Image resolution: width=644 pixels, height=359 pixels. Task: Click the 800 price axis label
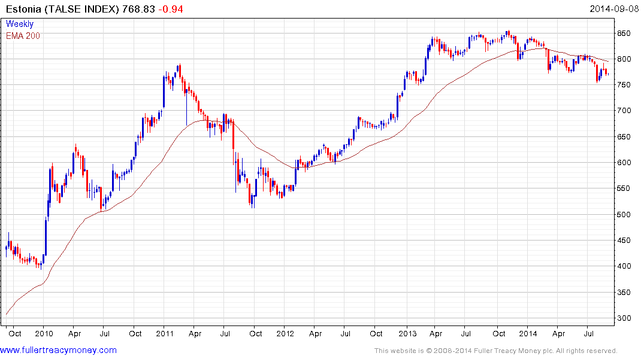click(x=624, y=59)
